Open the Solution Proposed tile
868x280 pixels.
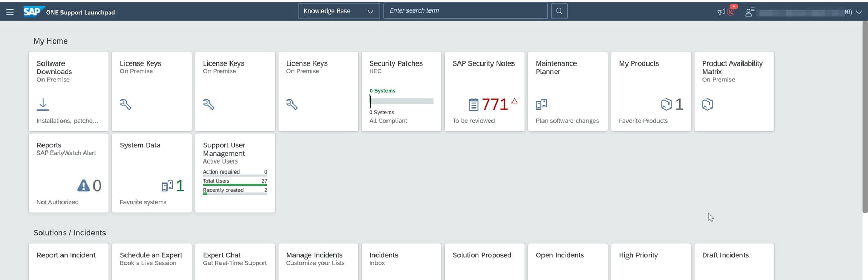pyautogui.click(x=484, y=262)
